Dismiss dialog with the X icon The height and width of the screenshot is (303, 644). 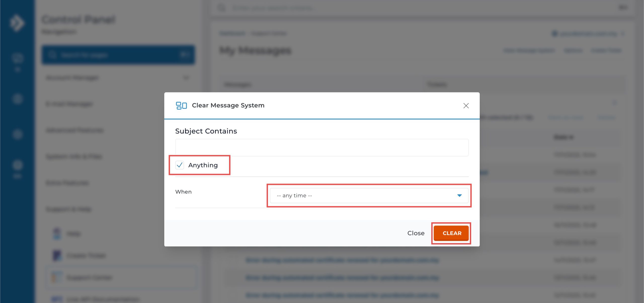[466, 106]
